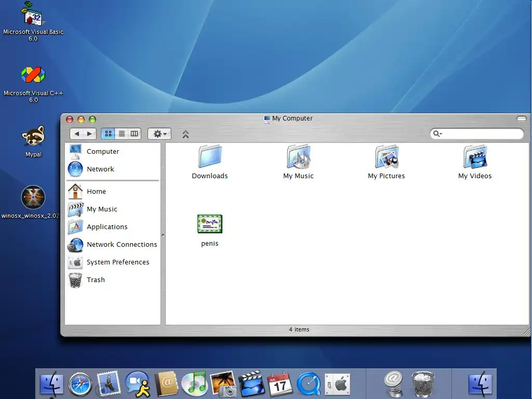Click the double up-arrow chevron button
Viewport: 532px width, 399px height.
coord(185,134)
